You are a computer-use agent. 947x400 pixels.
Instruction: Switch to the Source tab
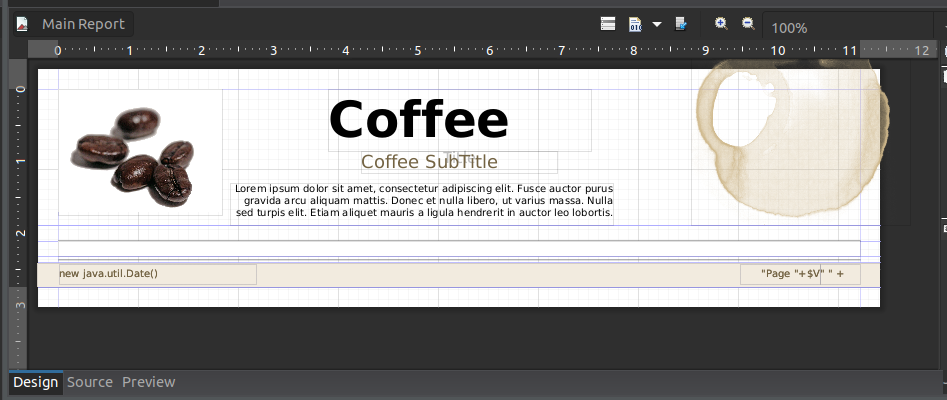coord(90,382)
